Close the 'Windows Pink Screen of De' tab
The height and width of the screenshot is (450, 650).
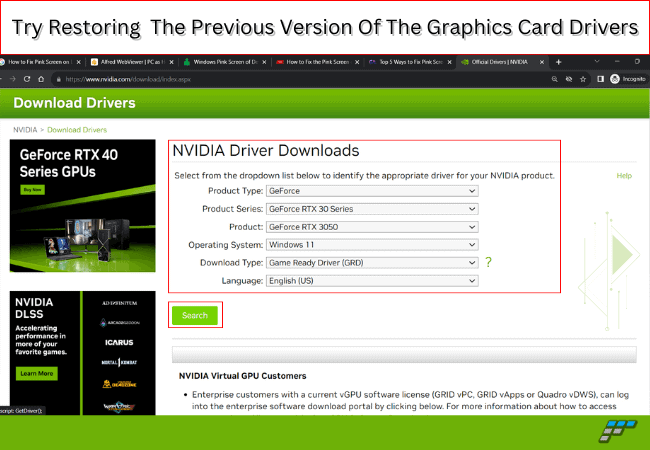point(264,62)
